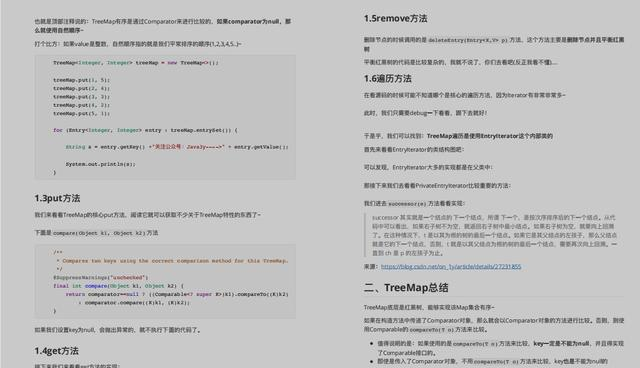The image size is (640, 368).
Task: Click the bold text '如果comparator为null'
Action: coord(248,21)
